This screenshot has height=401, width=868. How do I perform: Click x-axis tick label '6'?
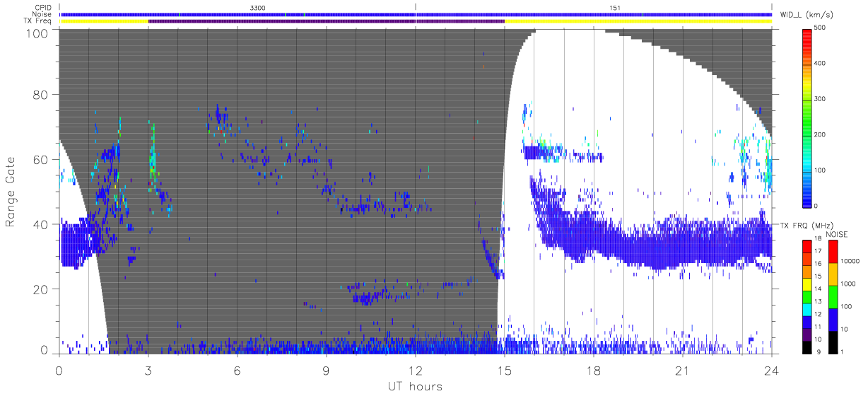tap(237, 370)
